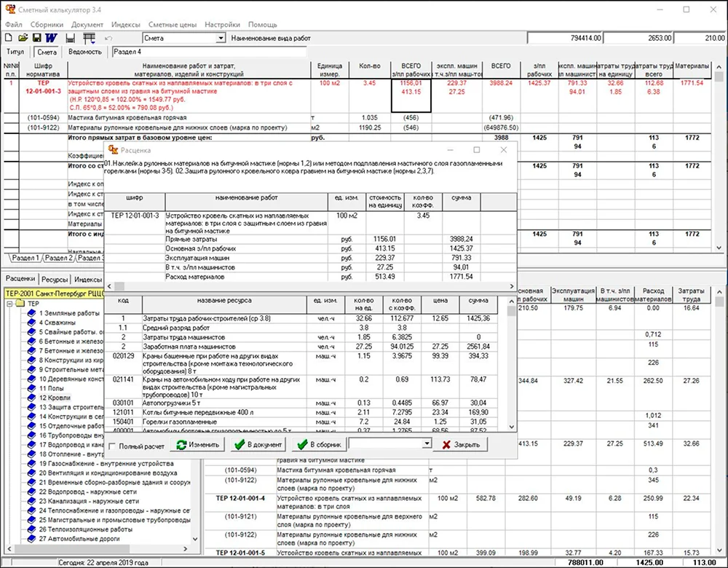Click the Прямые затраты row in Расценка
Viewport: 728px width, 568px height.
coord(310,239)
